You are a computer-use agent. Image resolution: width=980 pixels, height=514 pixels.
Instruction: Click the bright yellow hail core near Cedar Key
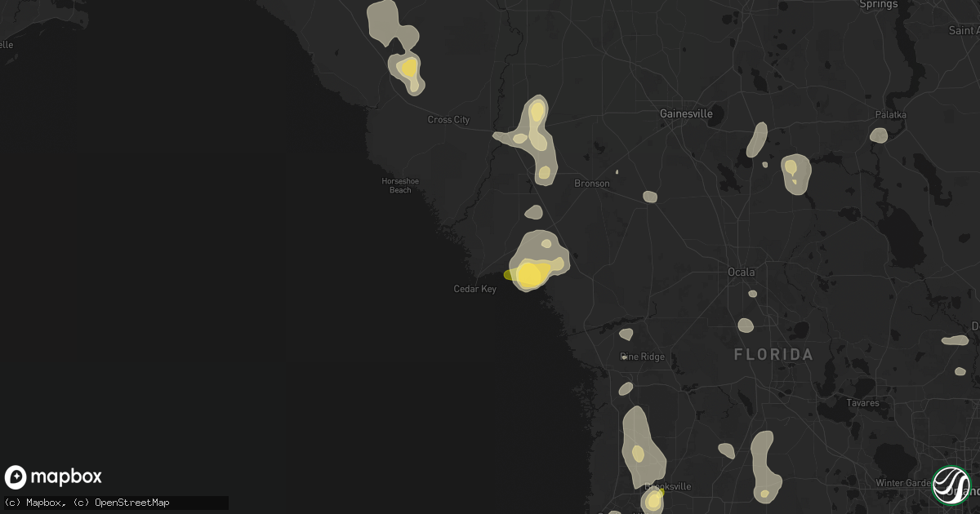[x=530, y=275]
